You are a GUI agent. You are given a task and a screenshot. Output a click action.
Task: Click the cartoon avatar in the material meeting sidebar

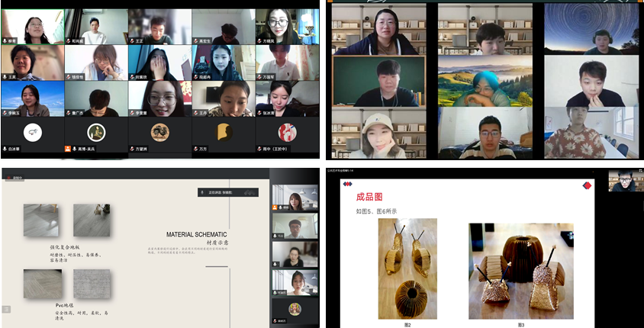(x=295, y=309)
